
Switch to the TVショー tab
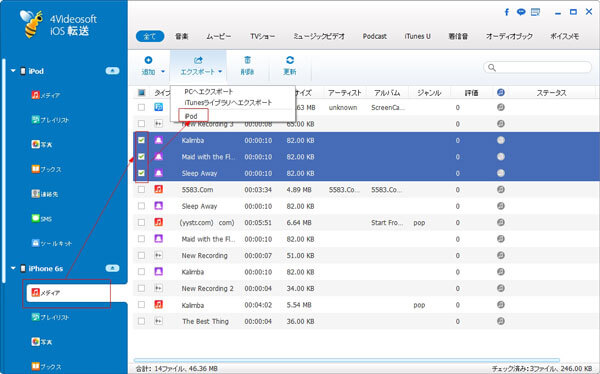[262, 36]
